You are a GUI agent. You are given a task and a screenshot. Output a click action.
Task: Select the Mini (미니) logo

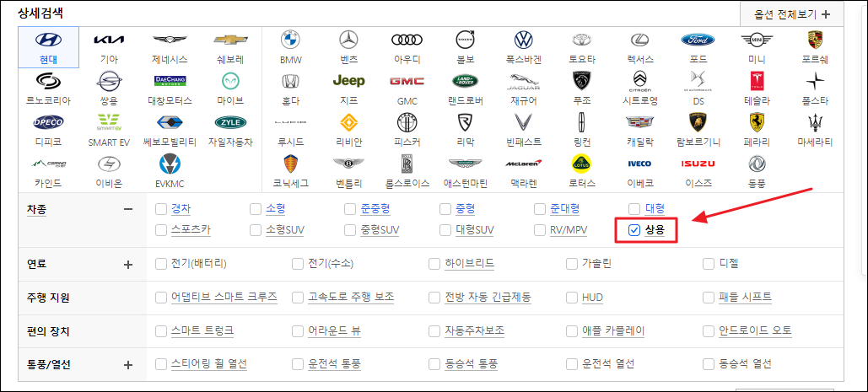coord(756,40)
